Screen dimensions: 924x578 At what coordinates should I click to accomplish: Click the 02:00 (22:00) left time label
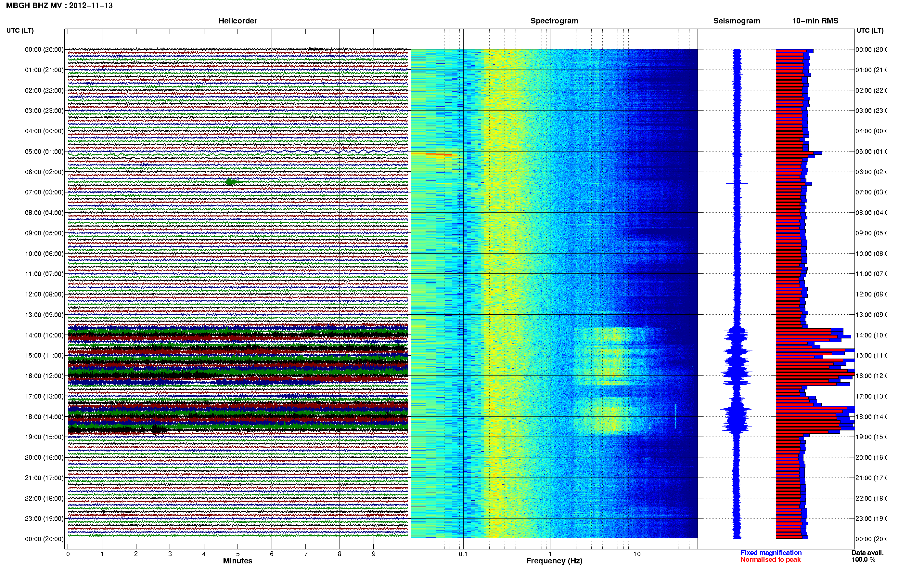coord(44,90)
